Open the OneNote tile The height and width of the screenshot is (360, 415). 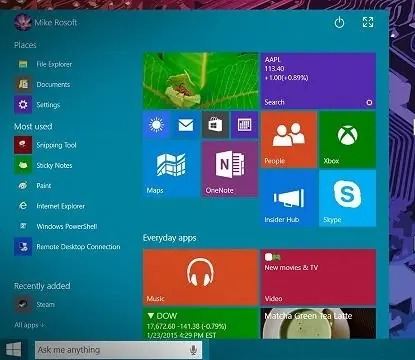[230, 169]
